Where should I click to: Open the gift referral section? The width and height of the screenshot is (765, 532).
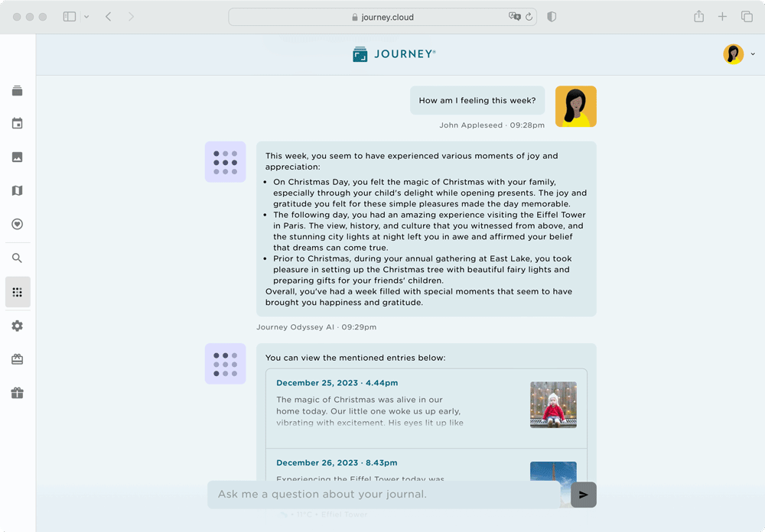[17, 393]
